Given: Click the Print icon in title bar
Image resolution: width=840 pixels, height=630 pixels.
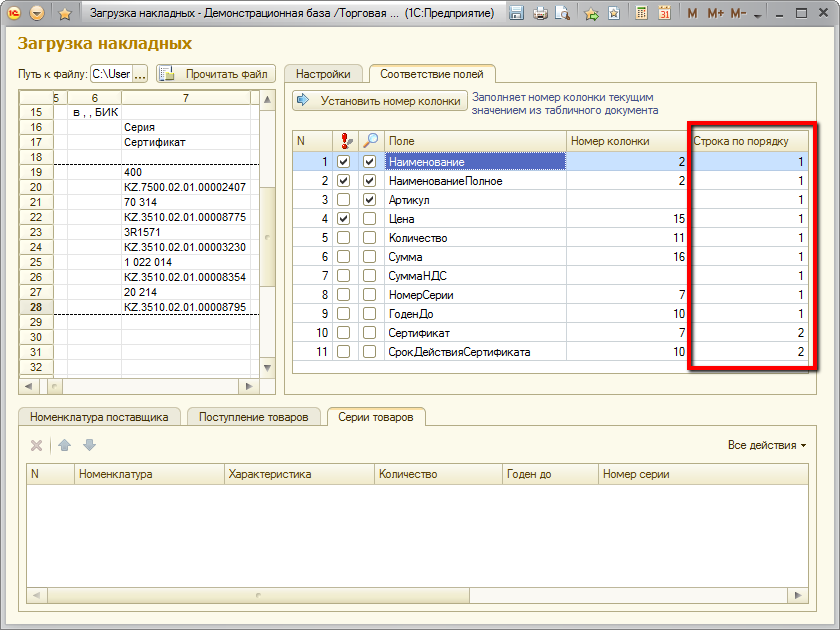Looking at the screenshot, I should (540, 14).
